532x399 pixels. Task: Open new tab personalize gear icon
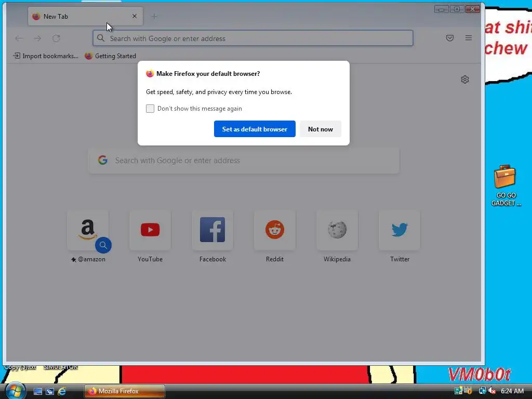[x=465, y=79]
